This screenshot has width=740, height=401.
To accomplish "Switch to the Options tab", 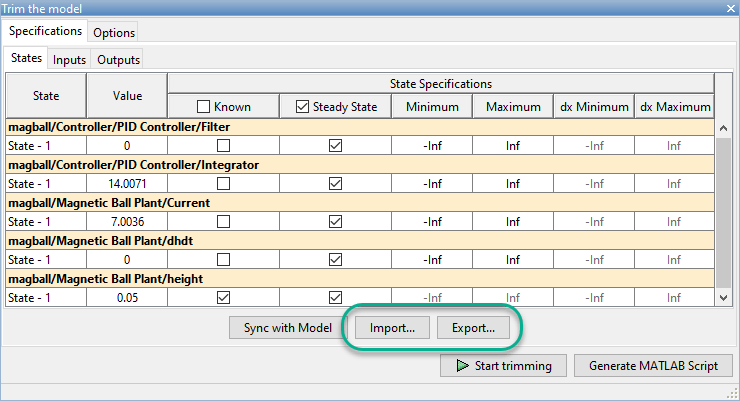I will (114, 33).
